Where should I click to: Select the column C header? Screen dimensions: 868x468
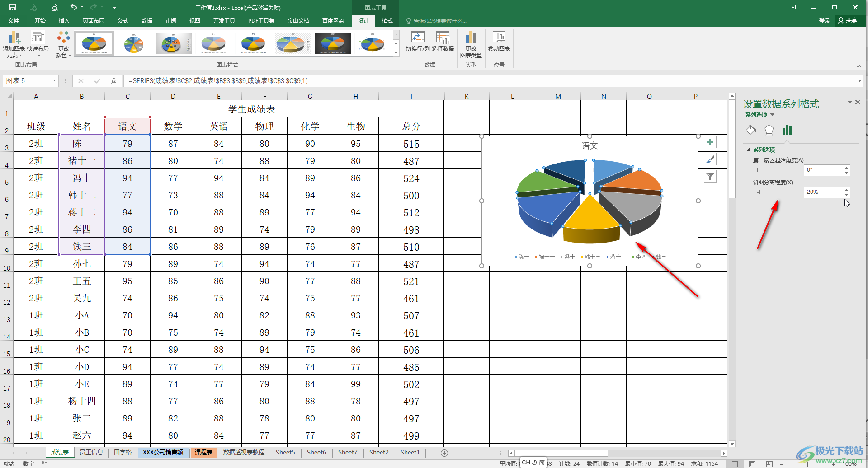coord(127,96)
